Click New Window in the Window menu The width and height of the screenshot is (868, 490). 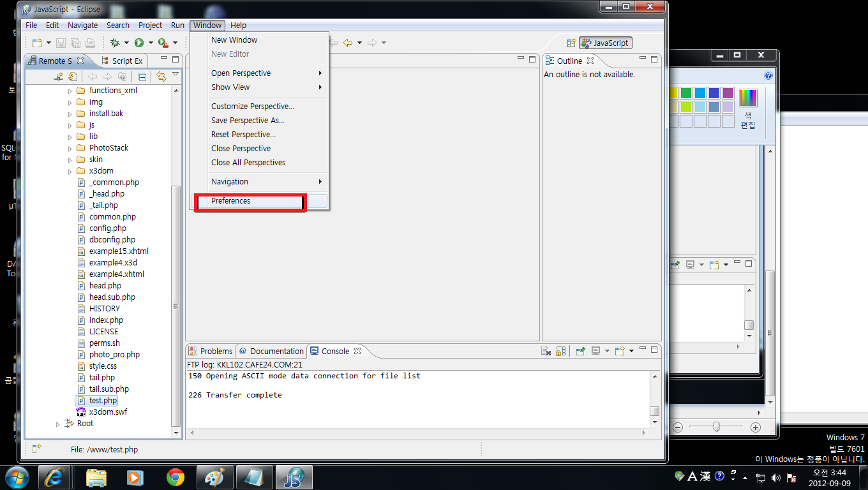260,40
